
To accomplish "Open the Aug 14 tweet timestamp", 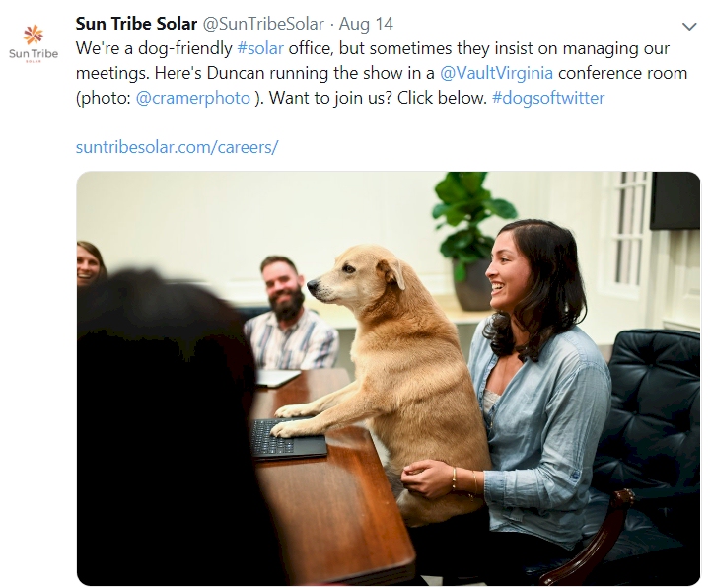I will tap(366, 24).
